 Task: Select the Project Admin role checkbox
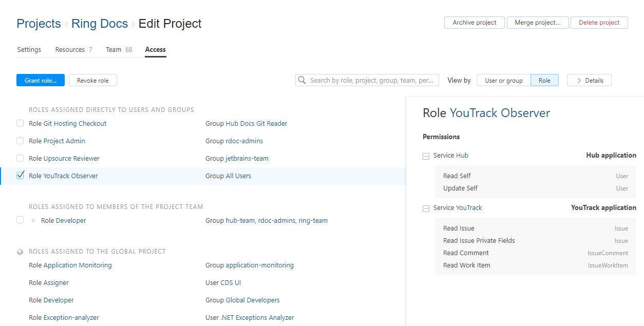click(20, 141)
